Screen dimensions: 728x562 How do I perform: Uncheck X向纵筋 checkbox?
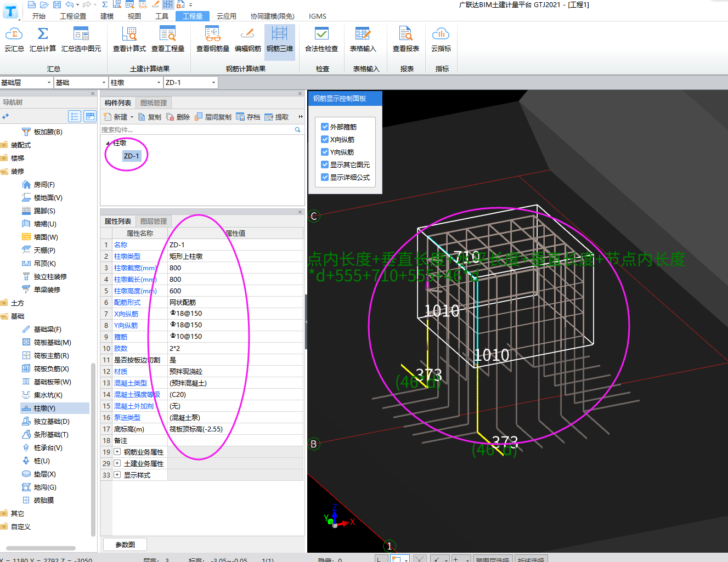325,139
